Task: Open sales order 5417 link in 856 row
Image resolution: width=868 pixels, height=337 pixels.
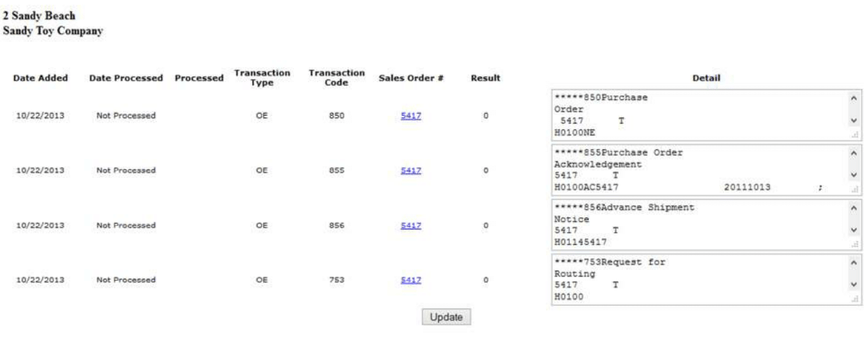Action: pyautogui.click(x=410, y=225)
